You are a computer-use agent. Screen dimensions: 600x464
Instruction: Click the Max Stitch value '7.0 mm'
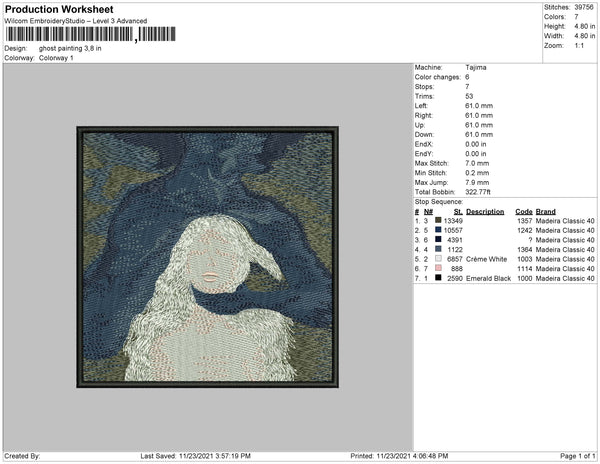pyautogui.click(x=477, y=163)
